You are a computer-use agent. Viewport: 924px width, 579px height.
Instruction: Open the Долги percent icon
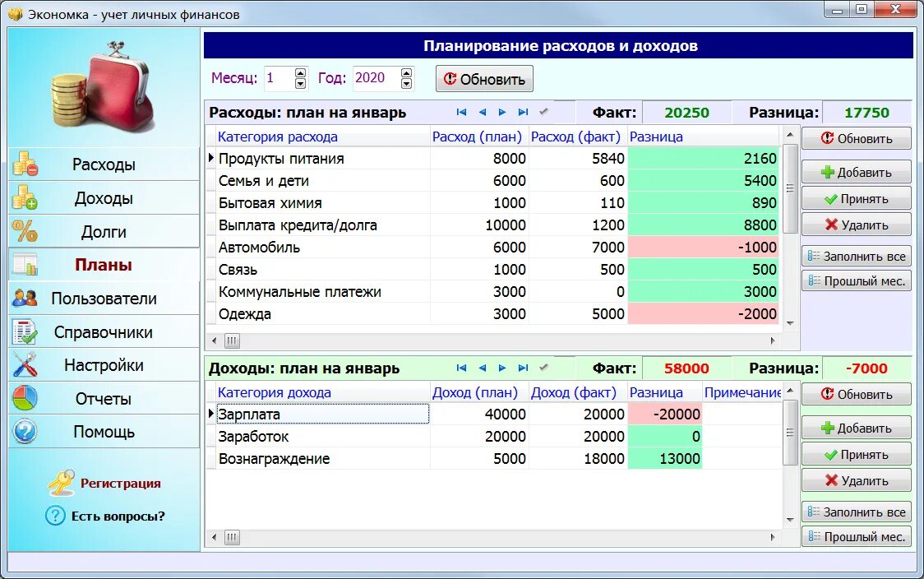point(25,231)
